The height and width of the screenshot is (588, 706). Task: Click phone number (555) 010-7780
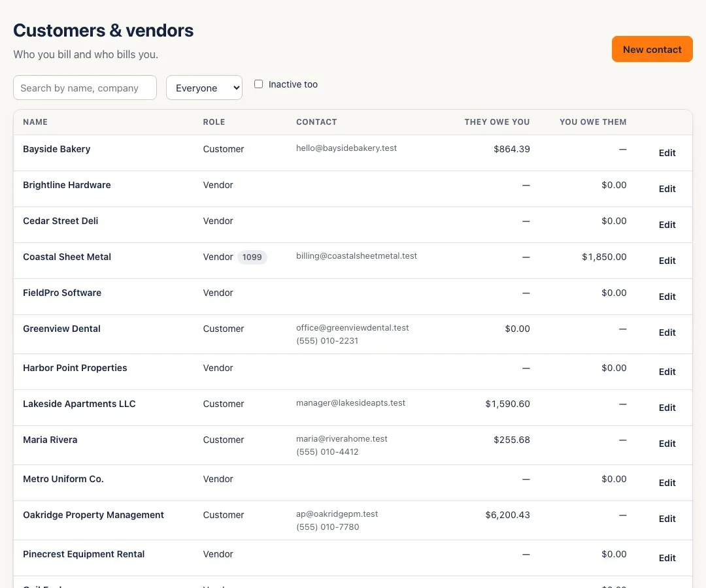328,527
